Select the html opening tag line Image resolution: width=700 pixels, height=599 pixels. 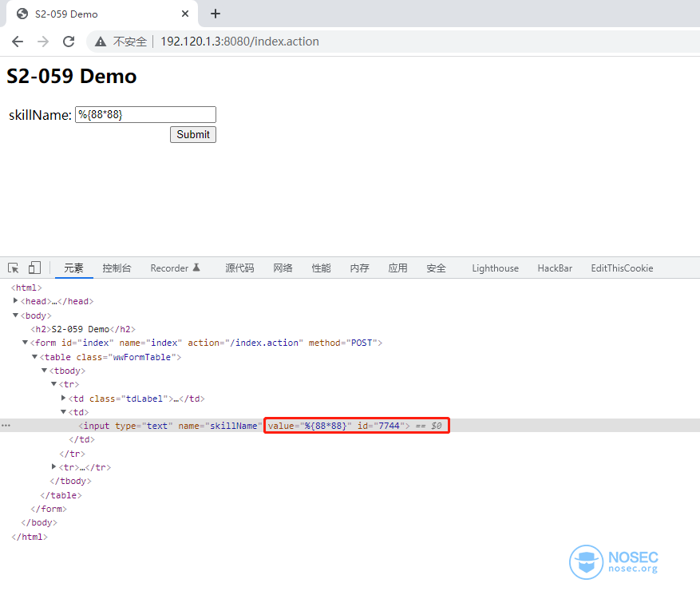tap(26, 288)
